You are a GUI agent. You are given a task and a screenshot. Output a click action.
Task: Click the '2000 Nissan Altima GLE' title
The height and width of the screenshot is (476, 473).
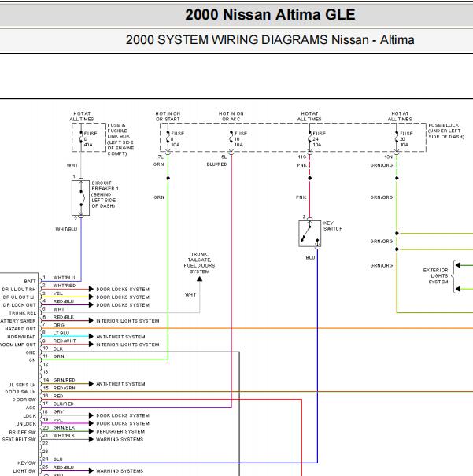270,15
